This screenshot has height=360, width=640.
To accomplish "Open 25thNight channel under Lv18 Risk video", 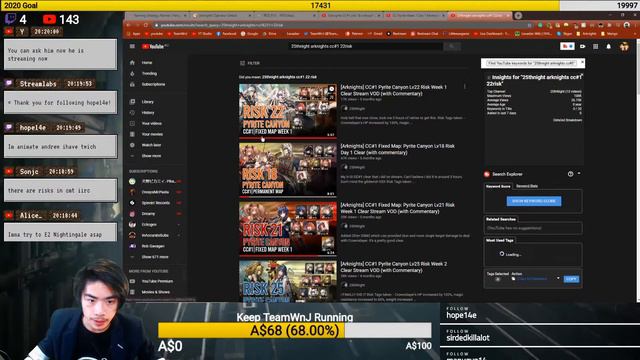I will (357, 167).
